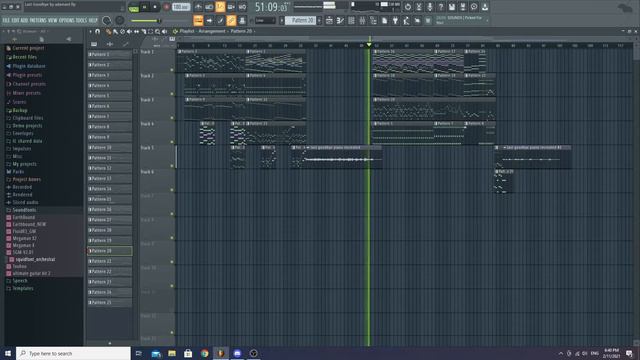
Task: Open the EDIT menu
Action: tap(15, 20)
